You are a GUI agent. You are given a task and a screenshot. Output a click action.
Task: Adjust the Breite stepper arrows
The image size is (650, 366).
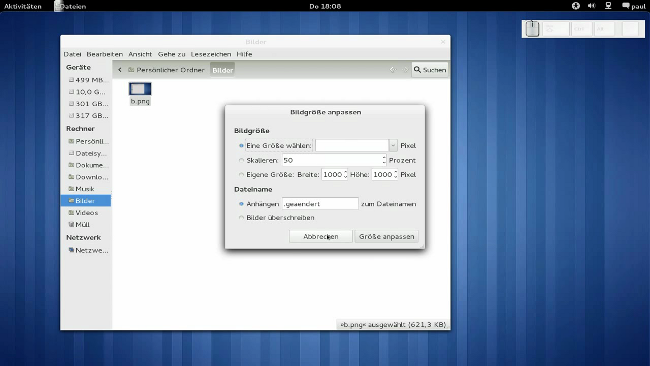(345, 175)
